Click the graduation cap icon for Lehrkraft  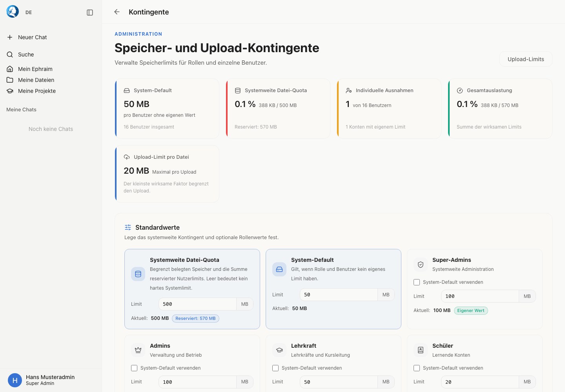279,350
